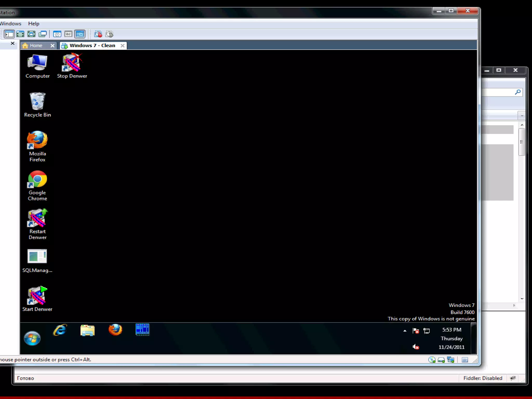Switch to the Home tab

pos(36,45)
